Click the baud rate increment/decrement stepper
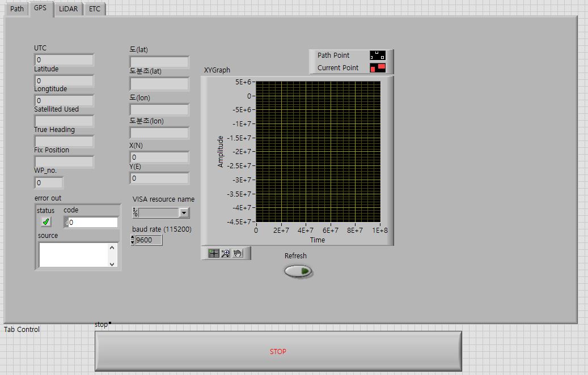This screenshot has width=588, height=375. click(x=132, y=240)
